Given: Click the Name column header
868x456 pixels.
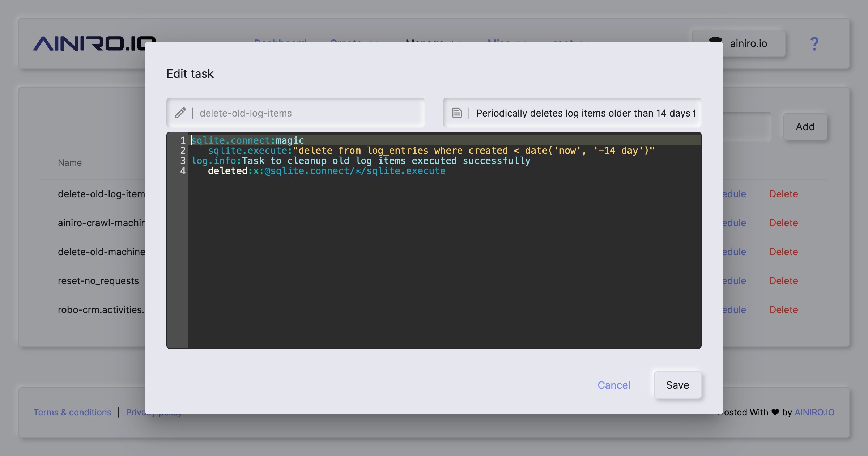Looking at the screenshot, I should (x=70, y=162).
